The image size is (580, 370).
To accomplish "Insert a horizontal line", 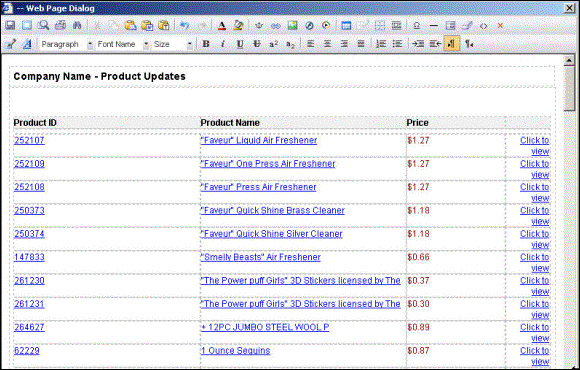I will click(434, 26).
